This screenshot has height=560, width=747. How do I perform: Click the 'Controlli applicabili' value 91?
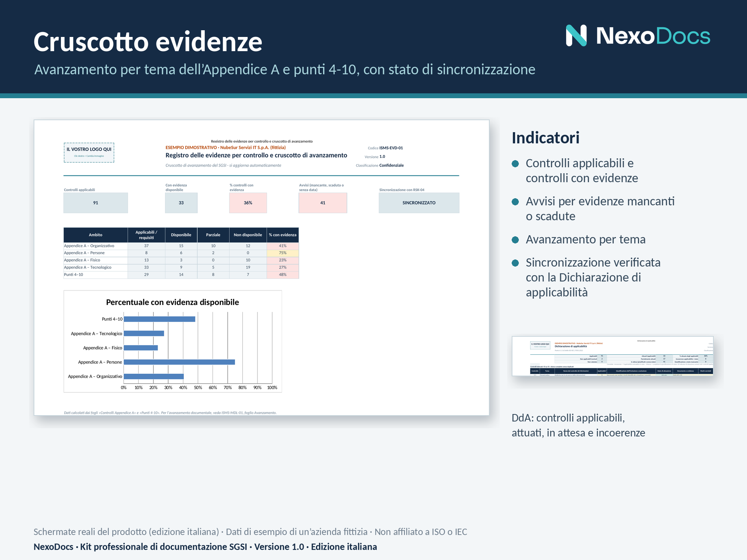96,203
